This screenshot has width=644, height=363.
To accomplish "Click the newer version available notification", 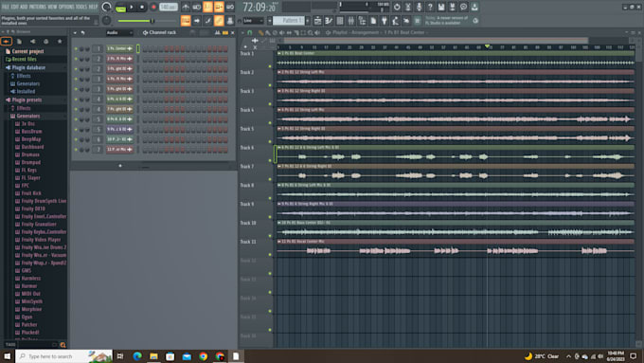I will tap(446, 21).
